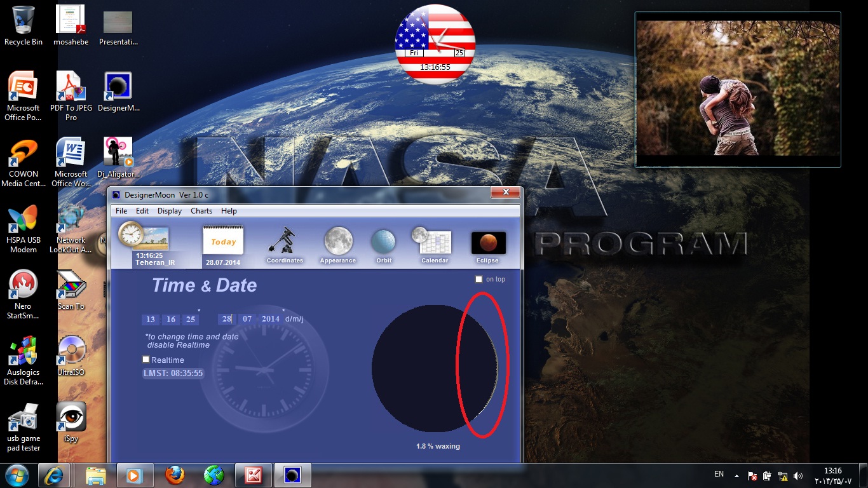Enable the Realtime checkbox
The image size is (868, 488).
point(146,360)
